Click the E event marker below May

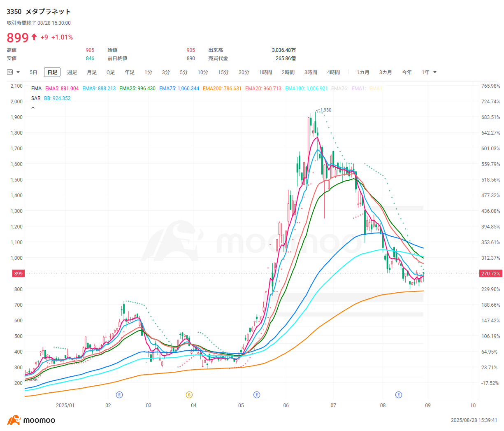point(257,394)
